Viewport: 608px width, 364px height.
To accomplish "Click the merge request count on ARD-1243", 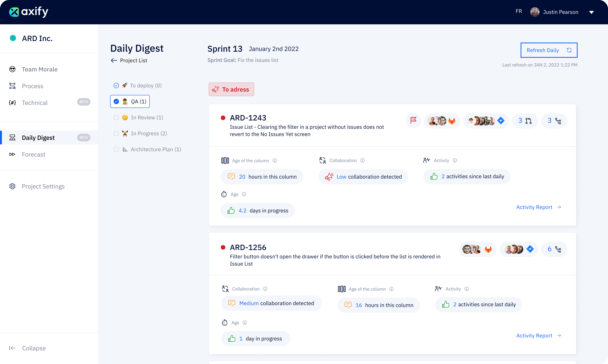I will [x=525, y=120].
